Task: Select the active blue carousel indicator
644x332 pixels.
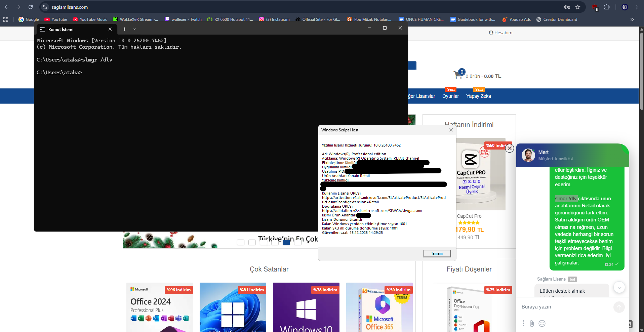Action: click(286, 242)
